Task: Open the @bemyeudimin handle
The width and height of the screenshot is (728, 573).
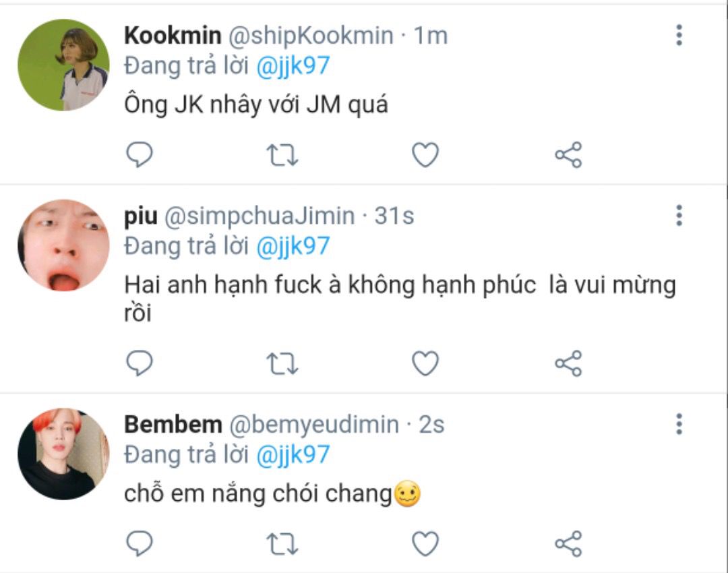Action: 314,425
